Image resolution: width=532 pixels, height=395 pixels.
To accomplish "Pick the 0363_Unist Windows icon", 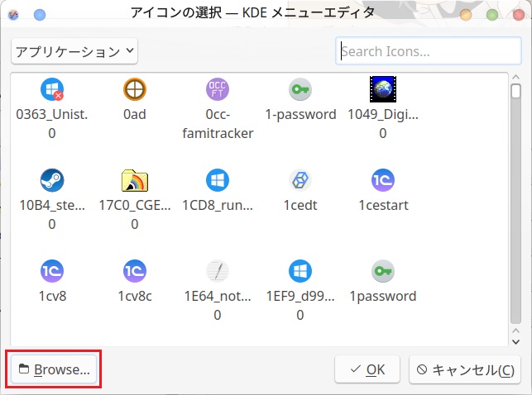I will [51, 89].
